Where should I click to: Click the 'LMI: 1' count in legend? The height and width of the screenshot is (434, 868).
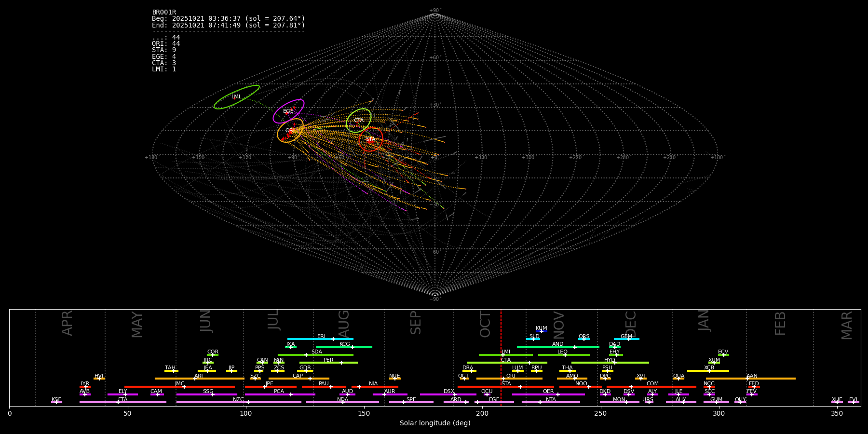click(x=164, y=69)
